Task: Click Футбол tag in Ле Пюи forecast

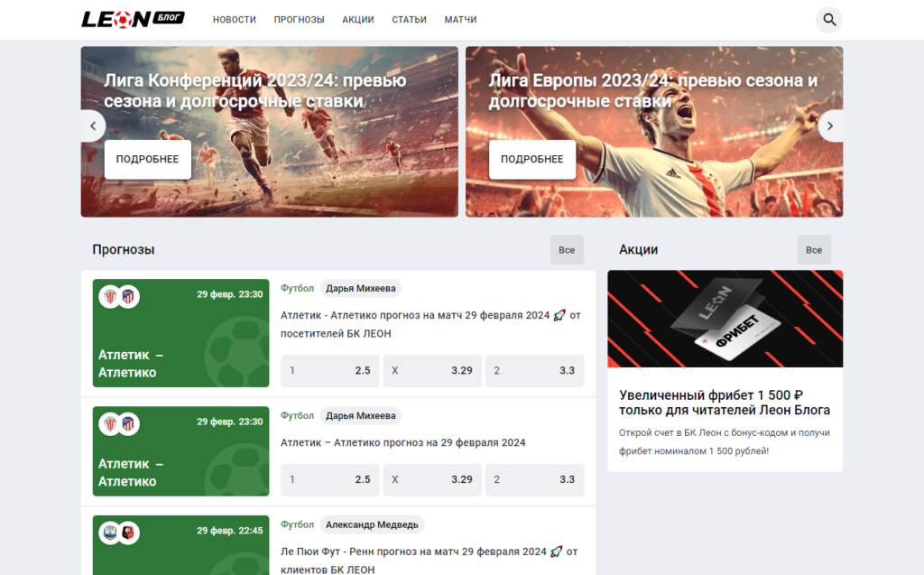Action: pos(297,524)
